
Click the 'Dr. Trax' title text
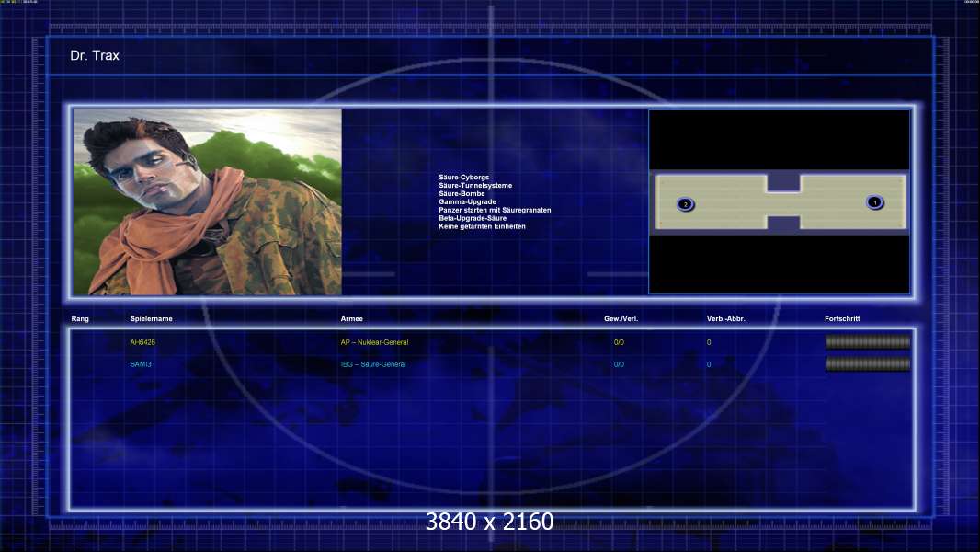95,55
